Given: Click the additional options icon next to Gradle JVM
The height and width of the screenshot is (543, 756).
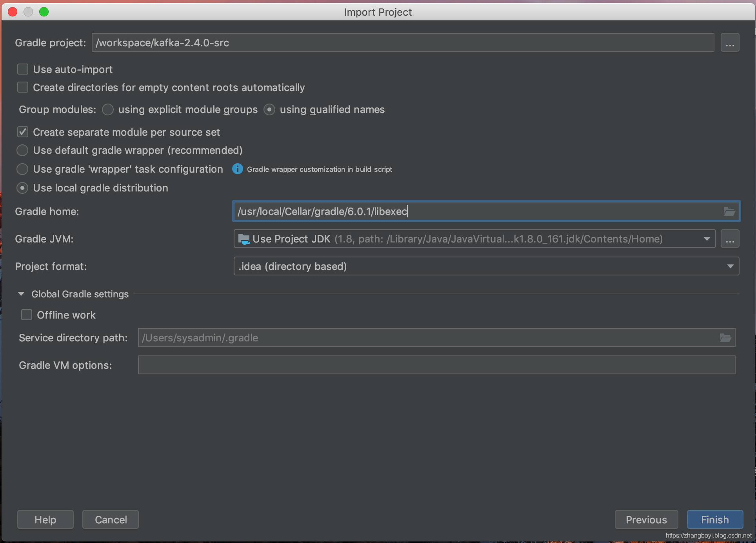Looking at the screenshot, I should 730,239.
